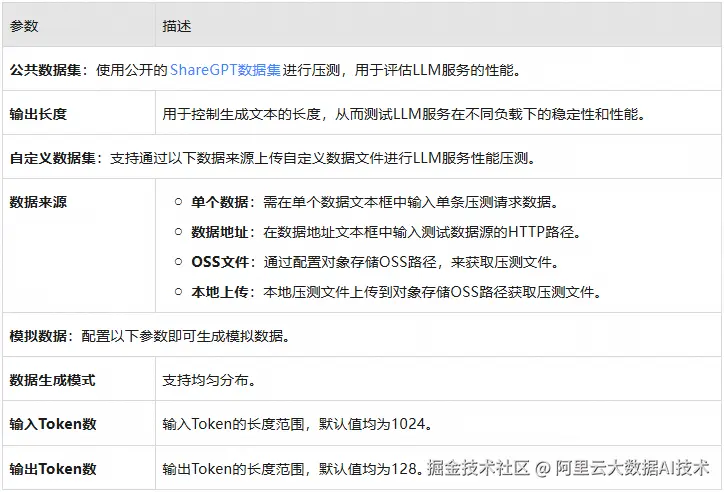Click text 支持通过以下数据来源上传自定义数据文件

pyautogui.click(x=247, y=158)
